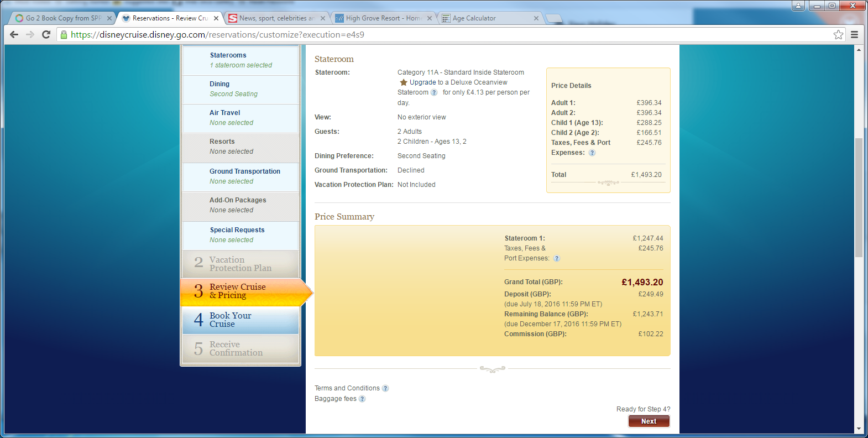Click the Remaining Balance amount £1,243.71
This screenshot has height=438, width=868.
pos(648,314)
